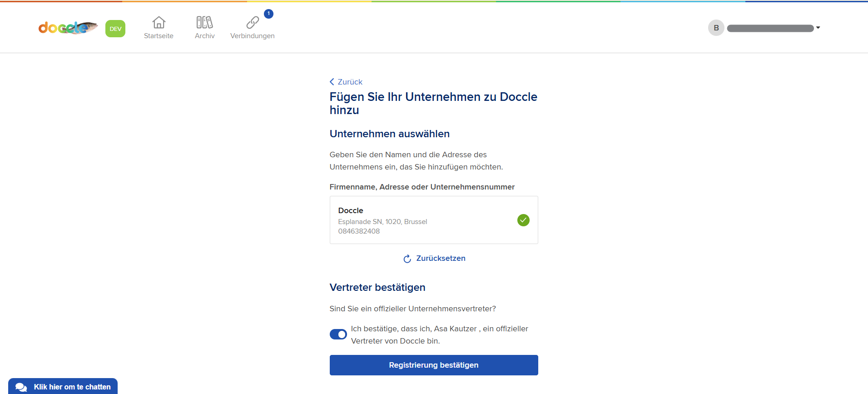Click the Archiv label

point(204,36)
